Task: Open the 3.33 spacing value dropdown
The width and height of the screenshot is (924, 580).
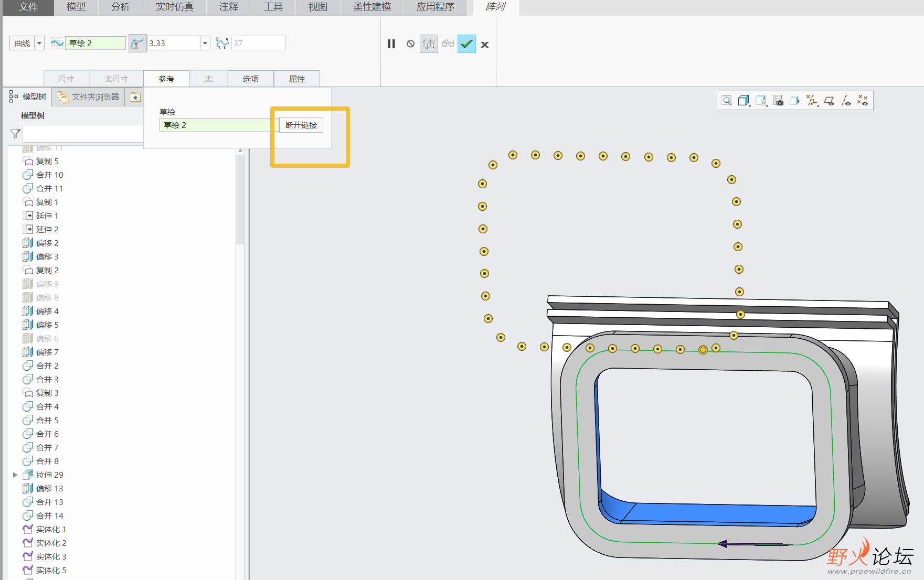Action: coord(205,43)
